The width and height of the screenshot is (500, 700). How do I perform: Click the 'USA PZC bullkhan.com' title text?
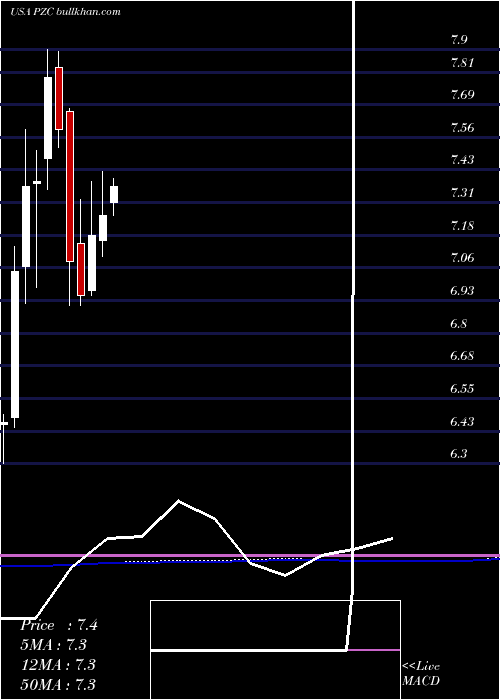(65, 12)
